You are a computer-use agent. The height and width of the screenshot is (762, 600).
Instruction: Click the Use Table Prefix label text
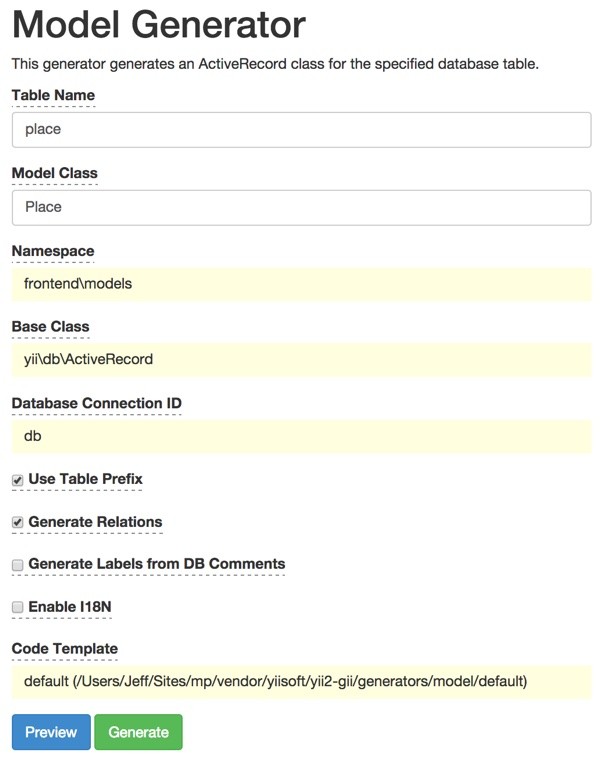pos(85,479)
